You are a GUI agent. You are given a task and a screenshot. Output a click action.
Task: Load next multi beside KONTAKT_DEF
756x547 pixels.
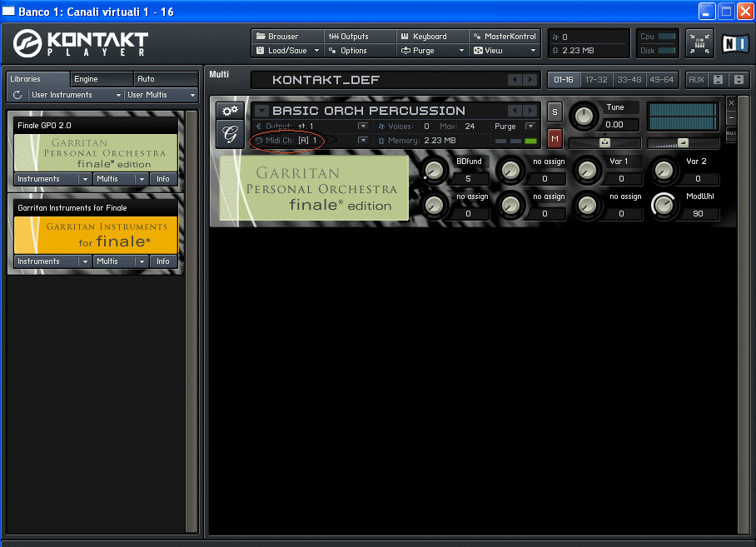530,80
